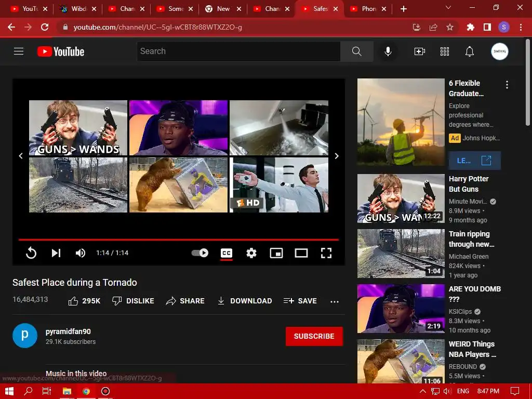This screenshot has width=532, height=399.
Task: Open player settings gear
Action: coord(251,253)
